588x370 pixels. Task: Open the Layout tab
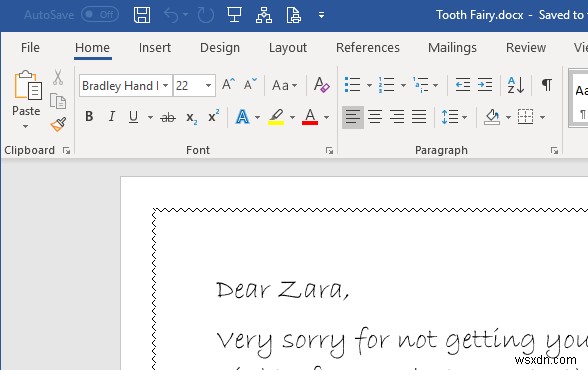click(288, 48)
